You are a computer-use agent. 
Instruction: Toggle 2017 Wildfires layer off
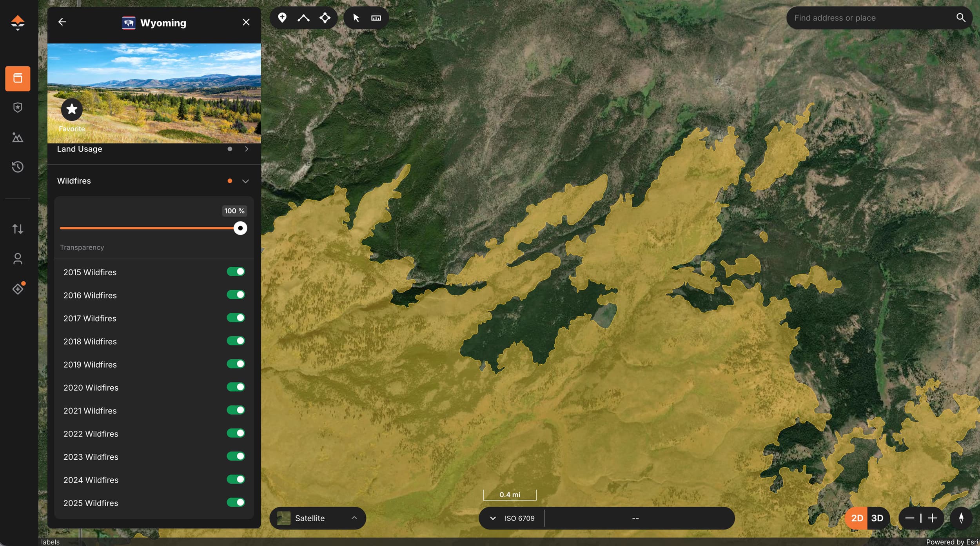coord(236,318)
